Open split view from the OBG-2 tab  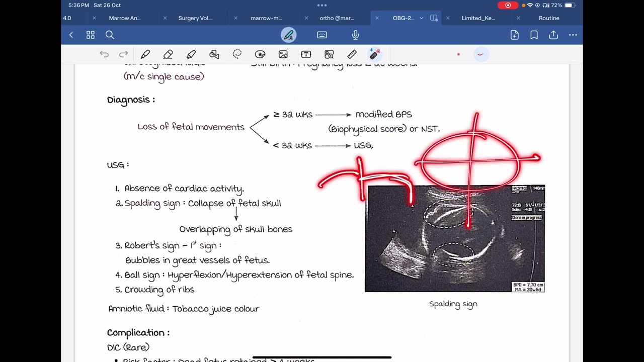434,18
